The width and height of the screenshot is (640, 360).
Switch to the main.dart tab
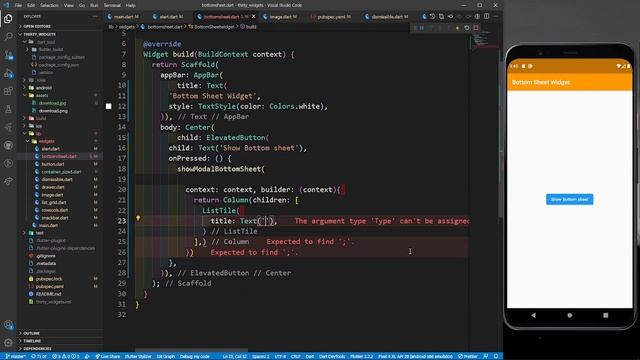[123, 17]
